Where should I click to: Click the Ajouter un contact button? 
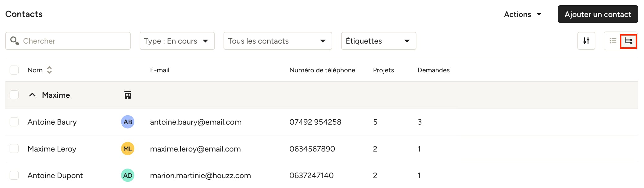598,14
